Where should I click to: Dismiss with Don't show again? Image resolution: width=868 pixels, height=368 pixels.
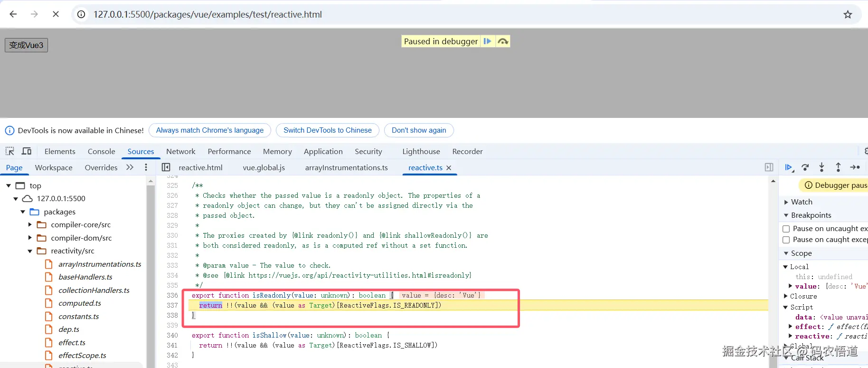click(x=419, y=130)
